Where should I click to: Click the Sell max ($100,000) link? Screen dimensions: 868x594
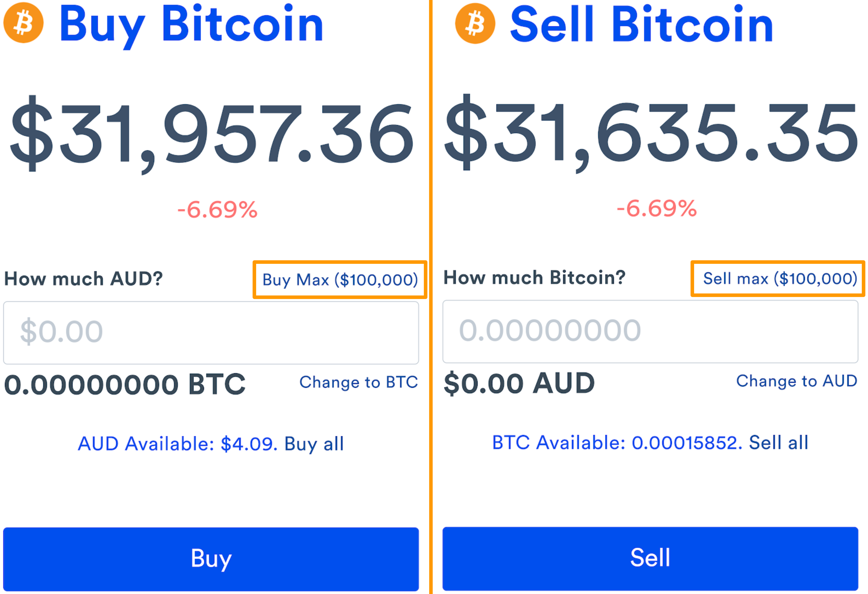[780, 279]
